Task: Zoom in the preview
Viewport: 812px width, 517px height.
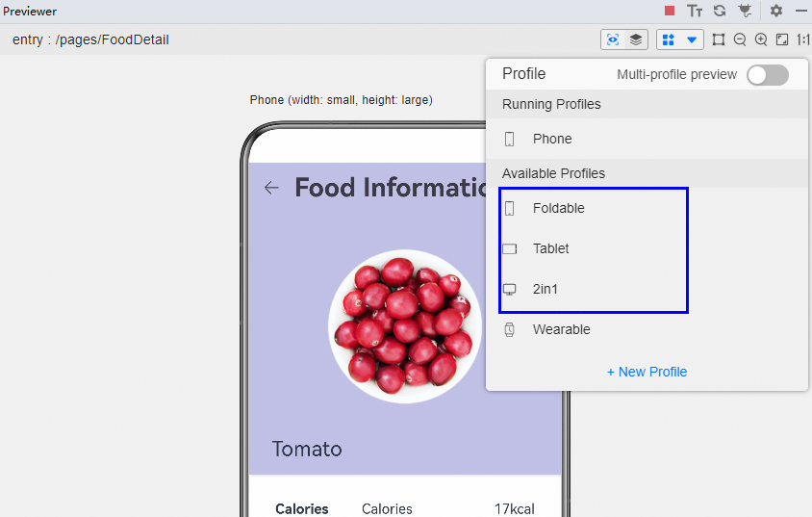Action: (761, 39)
